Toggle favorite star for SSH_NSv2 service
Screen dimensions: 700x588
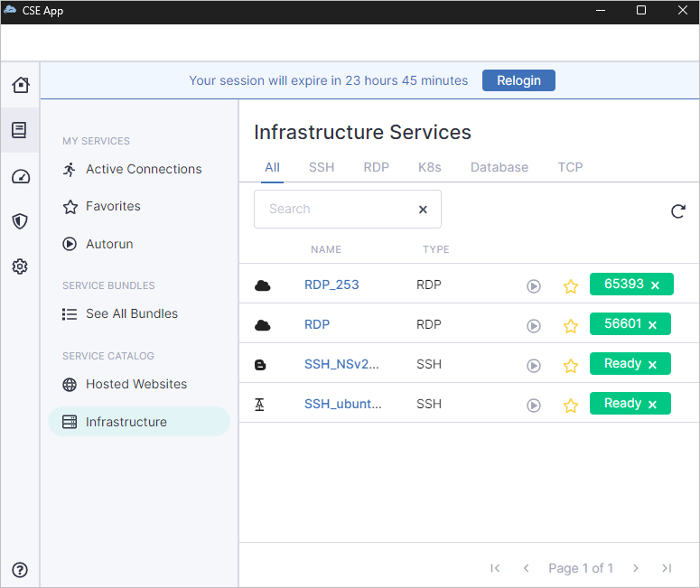point(570,366)
